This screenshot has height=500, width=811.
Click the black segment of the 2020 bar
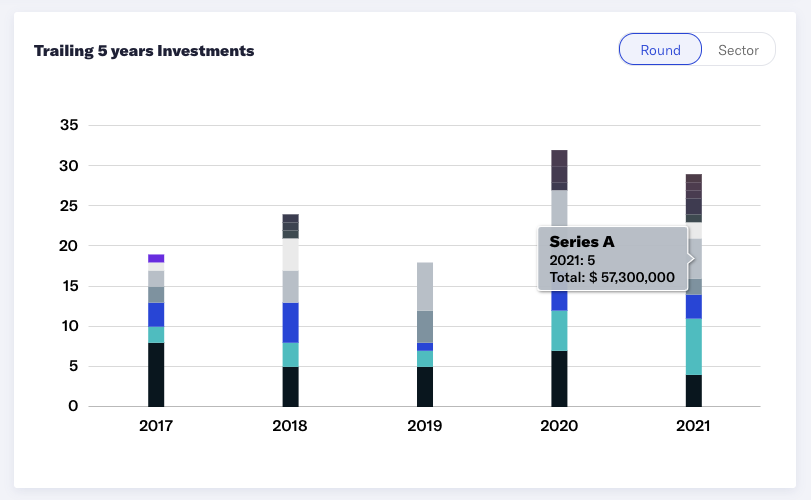tap(560, 378)
